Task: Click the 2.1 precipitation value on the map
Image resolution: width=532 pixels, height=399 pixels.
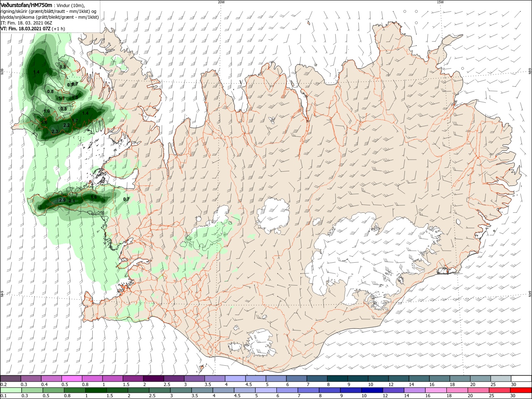Action: coord(72,201)
